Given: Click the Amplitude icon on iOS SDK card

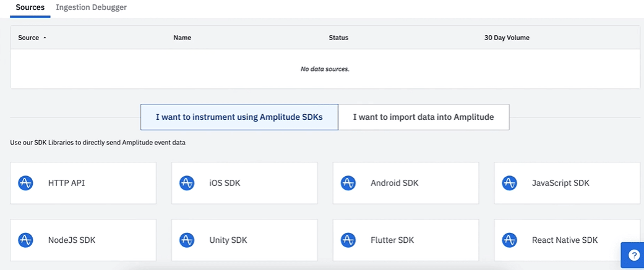Looking at the screenshot, I should (187, 183).
